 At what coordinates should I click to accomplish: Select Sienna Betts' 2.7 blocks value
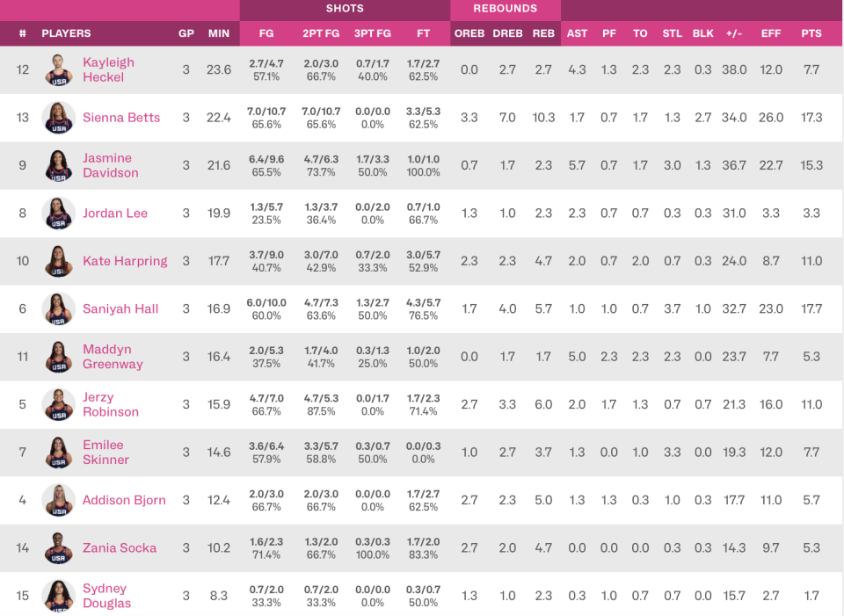(x=703, y=118)
